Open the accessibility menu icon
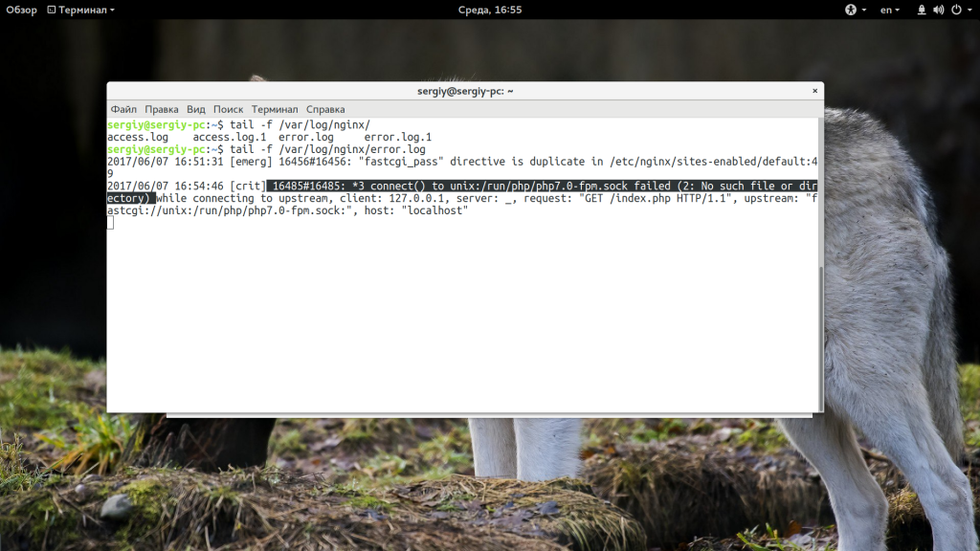 pyautogui.click(x=850, y=10)
